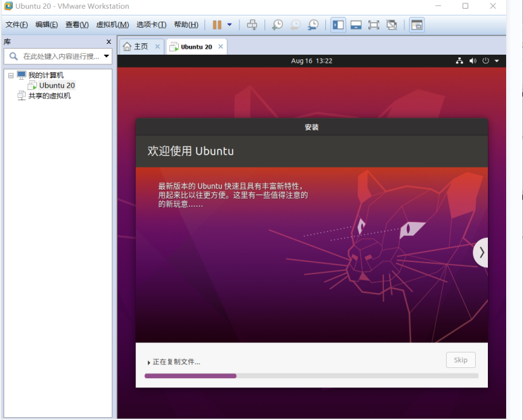
Task: Open the 虚拟机(M) menu
Action: pos(113,25)
